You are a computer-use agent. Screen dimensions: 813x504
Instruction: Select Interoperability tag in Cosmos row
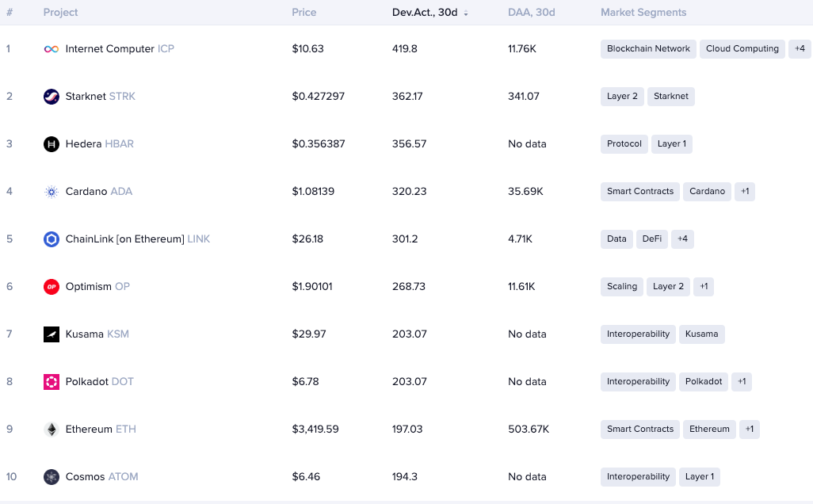(638, 477)
